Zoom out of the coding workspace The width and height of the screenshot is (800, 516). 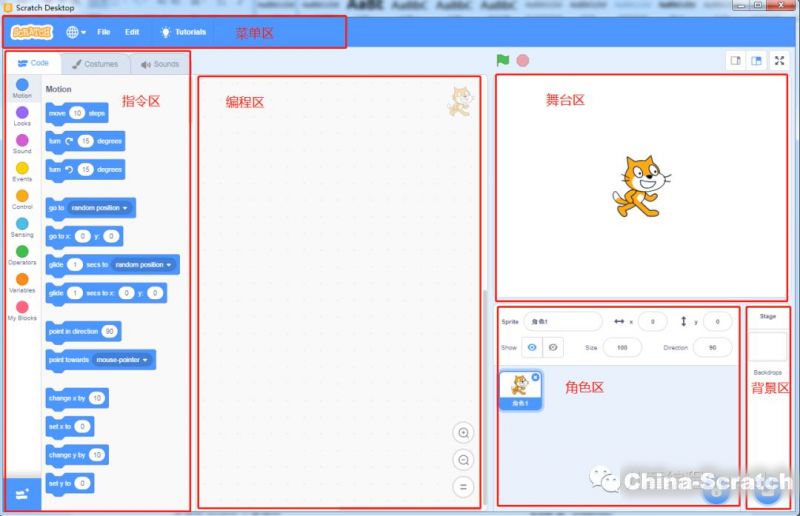point(463,460)
